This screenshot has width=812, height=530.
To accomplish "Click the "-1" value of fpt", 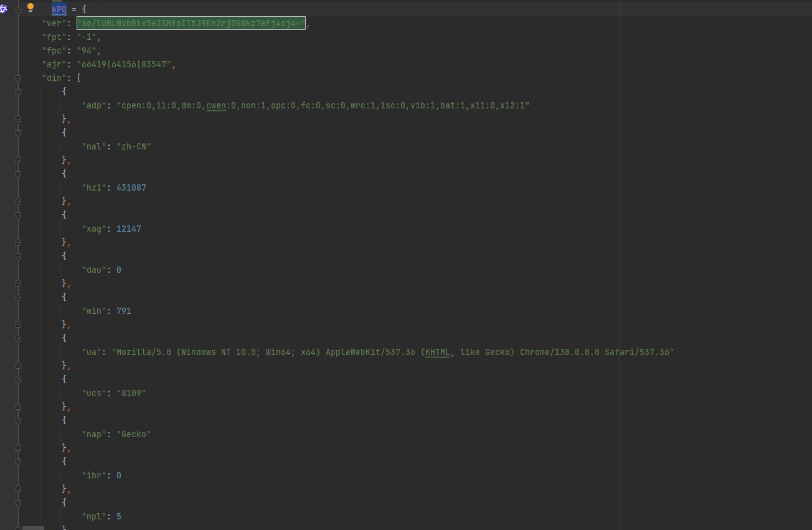I will point(87,37).
